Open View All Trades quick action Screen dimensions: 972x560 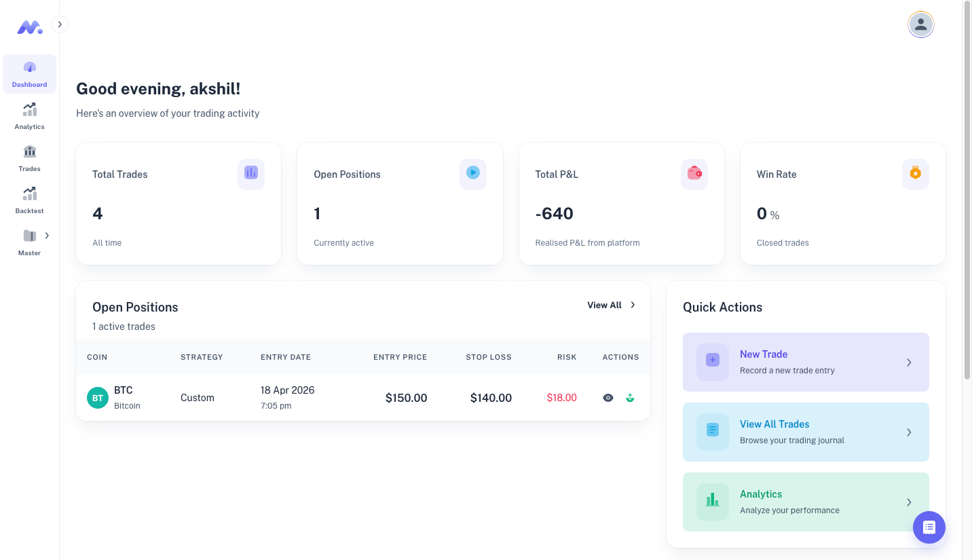[806, 432]
